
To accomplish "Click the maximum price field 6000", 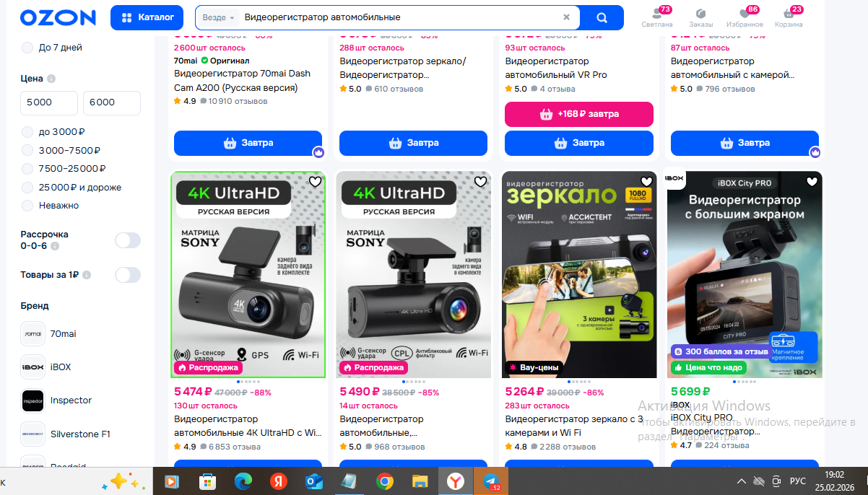I will pos(112,102).
